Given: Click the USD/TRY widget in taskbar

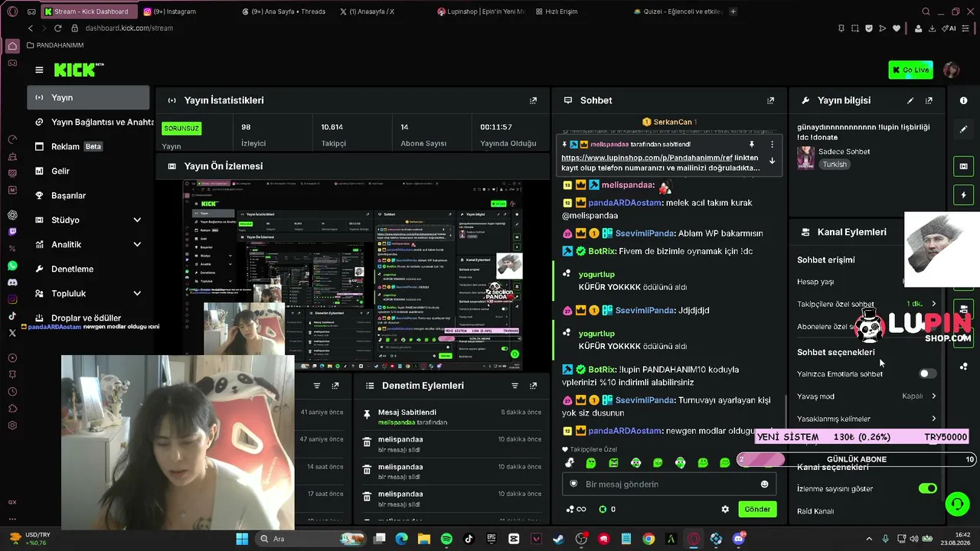Looking at the screenshot, I should pos(31,539).
